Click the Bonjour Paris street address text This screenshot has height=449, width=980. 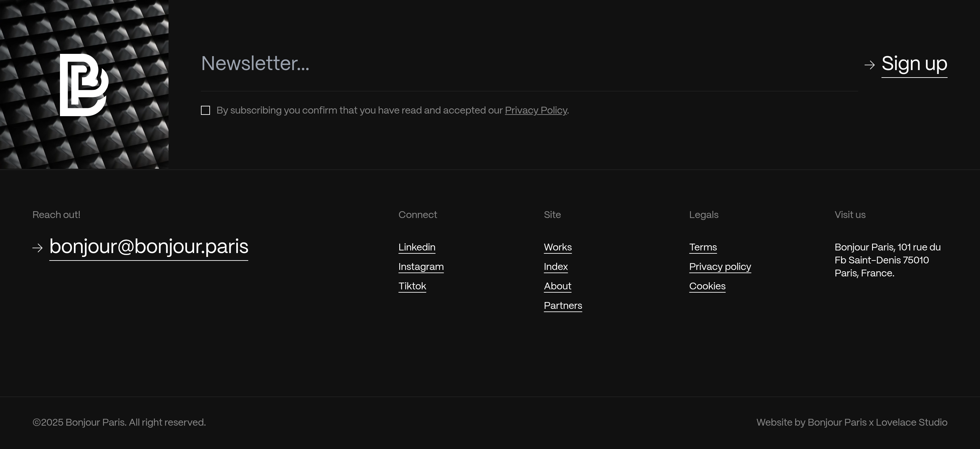pyautogui.click(x=888, y=260)
